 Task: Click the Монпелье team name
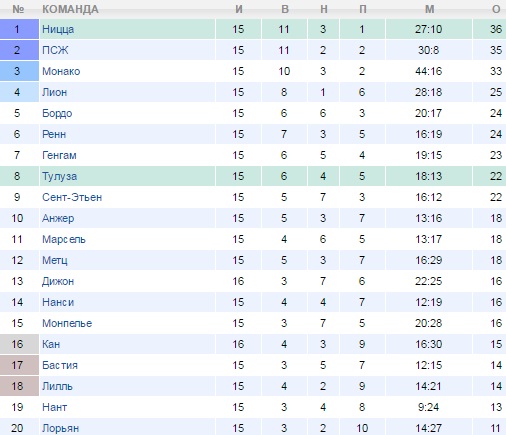click(x=67, y=323)
